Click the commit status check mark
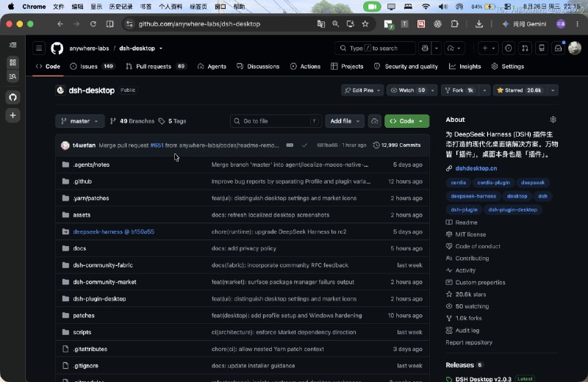588x382 pixels. [x=304, y=145]
